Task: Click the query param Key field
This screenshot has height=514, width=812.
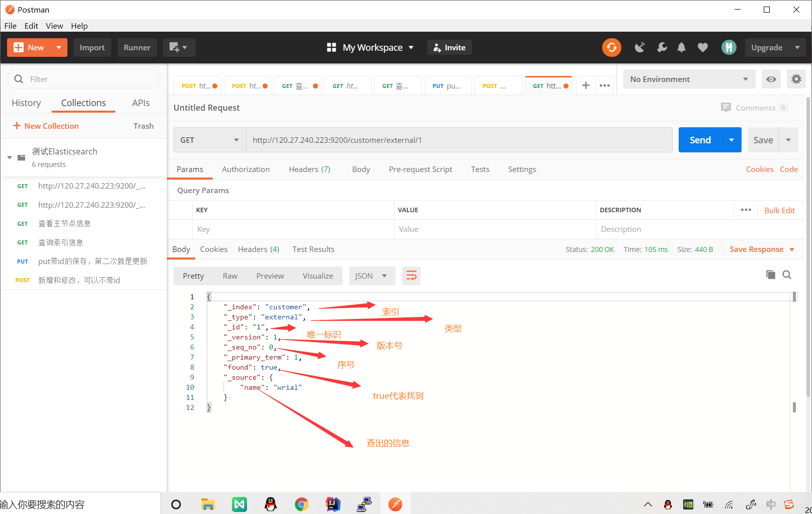Action: click(293, 229)
